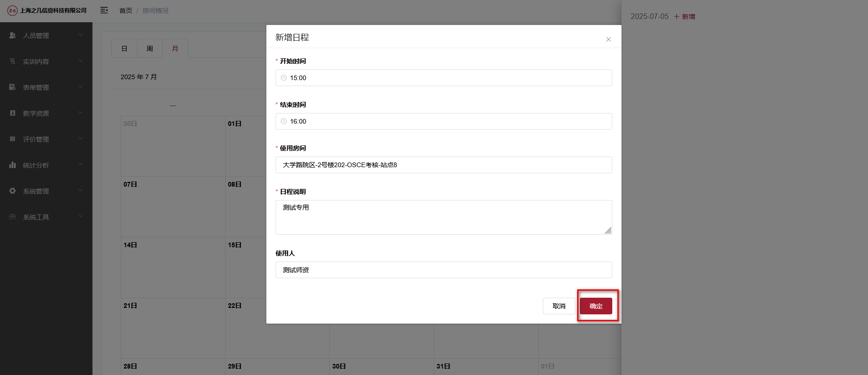
Task: Open the 人员管理 sidebar menu
Action: pyautogui.click(x=46, y=35)
